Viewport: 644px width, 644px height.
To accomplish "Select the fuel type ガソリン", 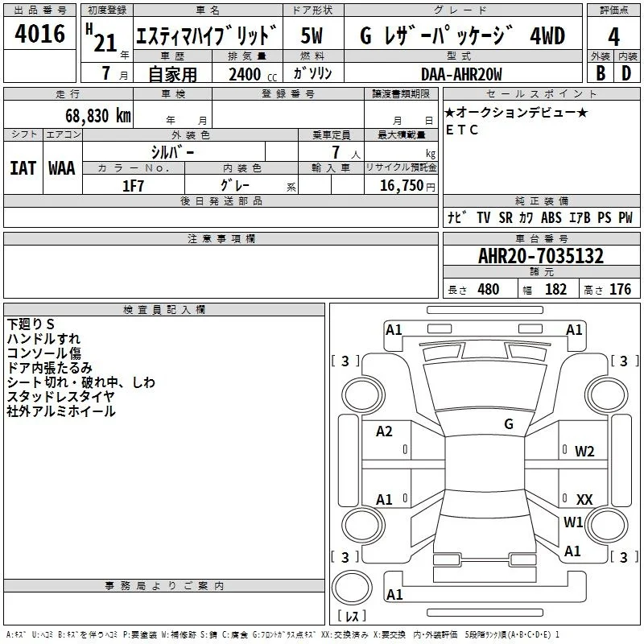I will (x=312, y=73).
